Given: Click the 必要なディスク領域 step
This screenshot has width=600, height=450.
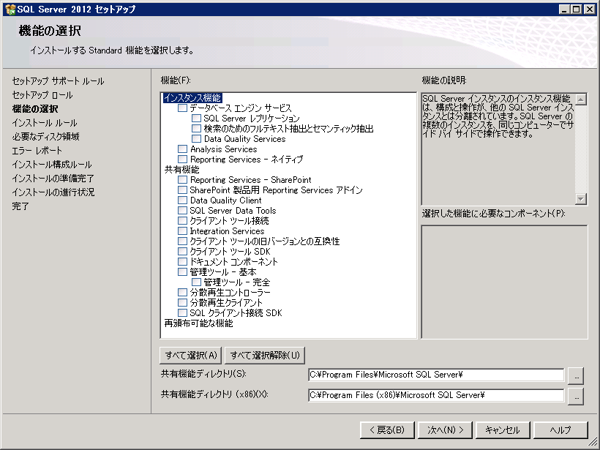Looking at the screenshot, I should (x=46, y=137).
